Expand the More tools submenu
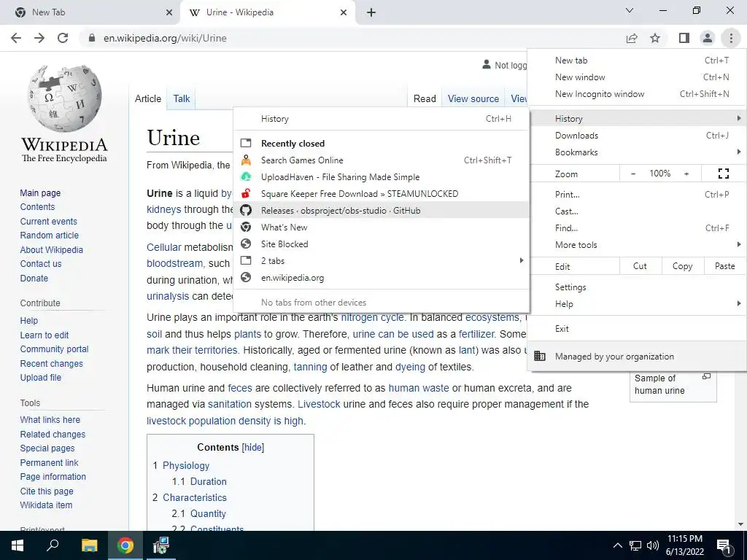The height and width of the screenshot is (560, 747). (638, 245)
